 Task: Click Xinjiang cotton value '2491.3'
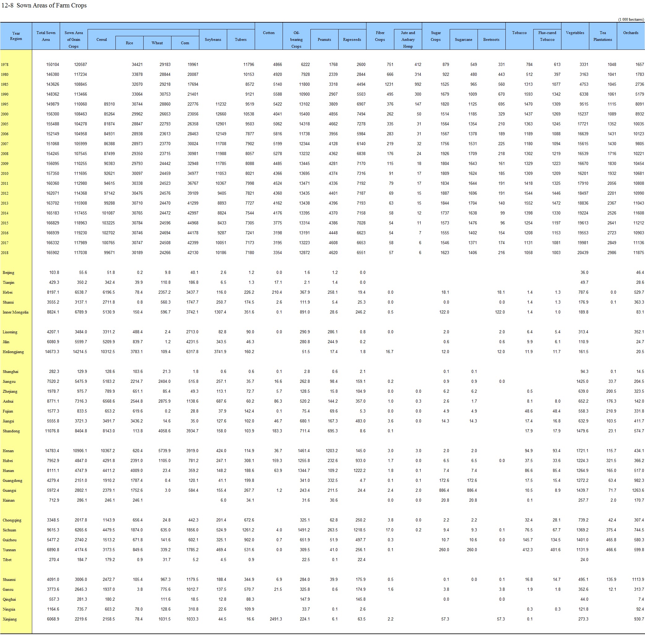click(x=276, y=619)
